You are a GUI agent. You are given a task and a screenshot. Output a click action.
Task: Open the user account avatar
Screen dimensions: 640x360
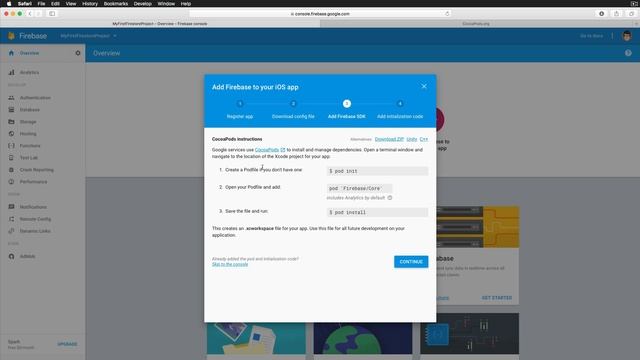pos(627,36)
